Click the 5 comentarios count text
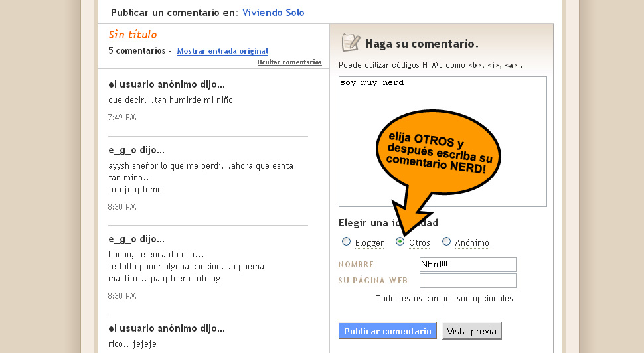The width and height of the screenshot is (644, 353). [137, 51]
